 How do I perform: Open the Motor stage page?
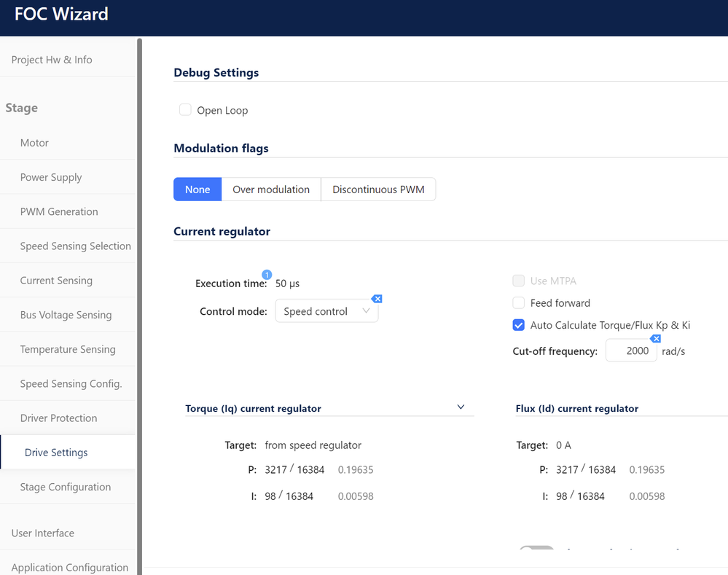[x=34, y=143]
